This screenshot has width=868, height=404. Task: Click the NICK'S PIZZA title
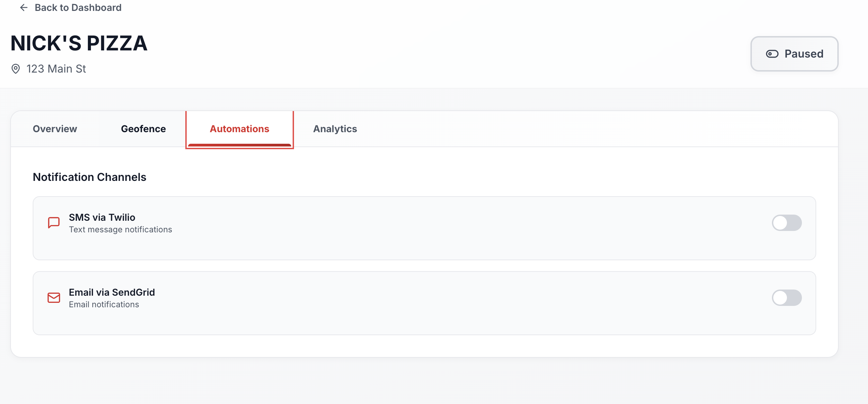click(79, 43)
